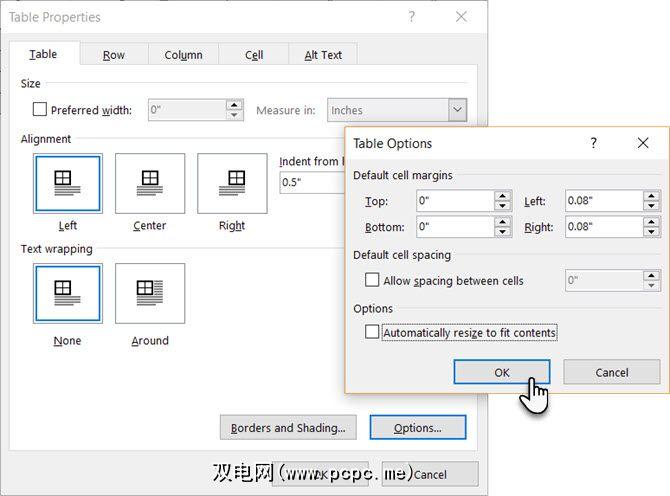The width and height of the screenshot is (670, 496).
Task: Switch to the Alt Text tab
Action: pyautogui.click(x=323, y=55)
